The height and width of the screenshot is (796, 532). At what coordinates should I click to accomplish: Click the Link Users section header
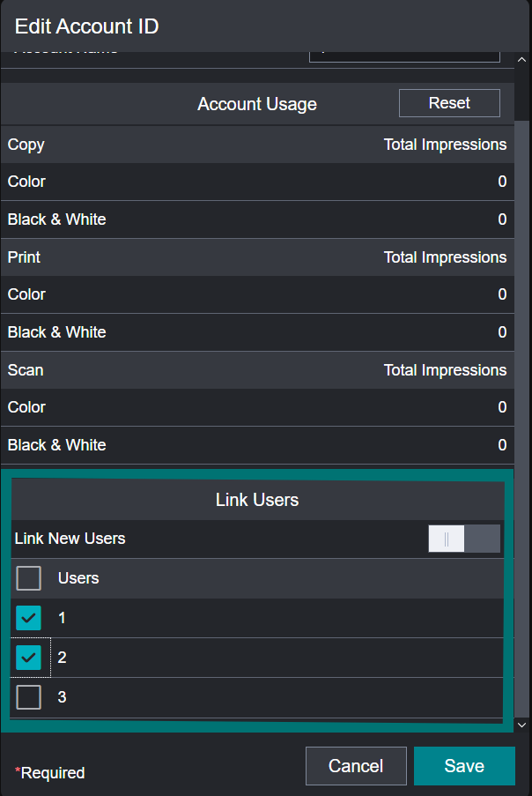tap(257, 500)
